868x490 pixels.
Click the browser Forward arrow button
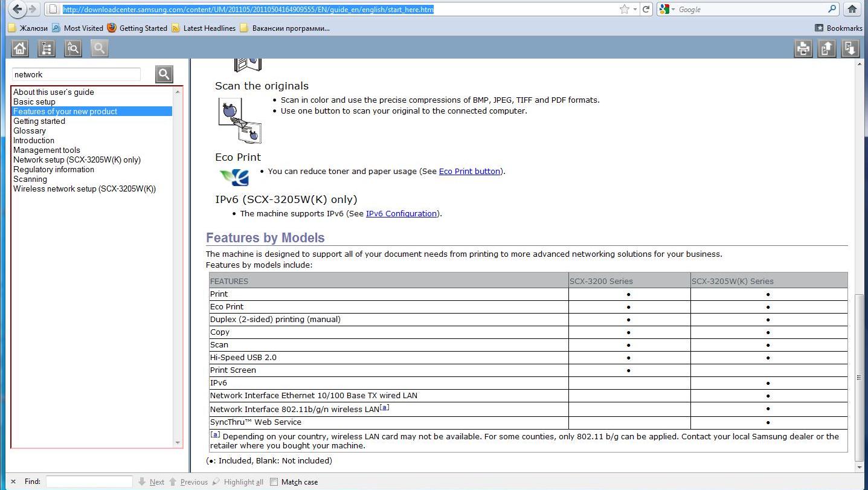coord(33,9)
